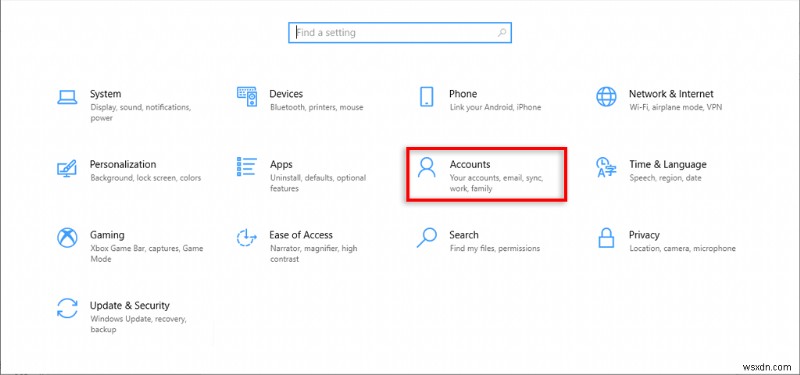Click the Gaming Xbox icon
800x375 pixels.
tap(67, 238)
